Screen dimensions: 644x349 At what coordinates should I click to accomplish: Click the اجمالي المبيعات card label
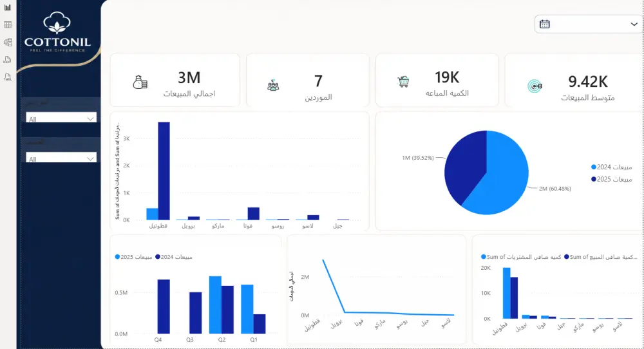coord(189,93)
